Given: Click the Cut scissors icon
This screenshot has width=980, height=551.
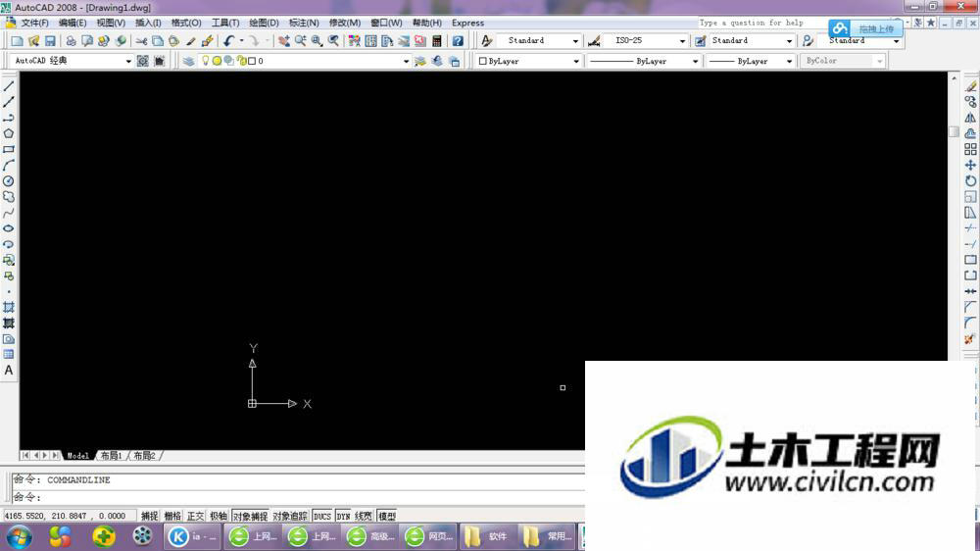Looking at the screenshot, I should click(x=141, y=40).
